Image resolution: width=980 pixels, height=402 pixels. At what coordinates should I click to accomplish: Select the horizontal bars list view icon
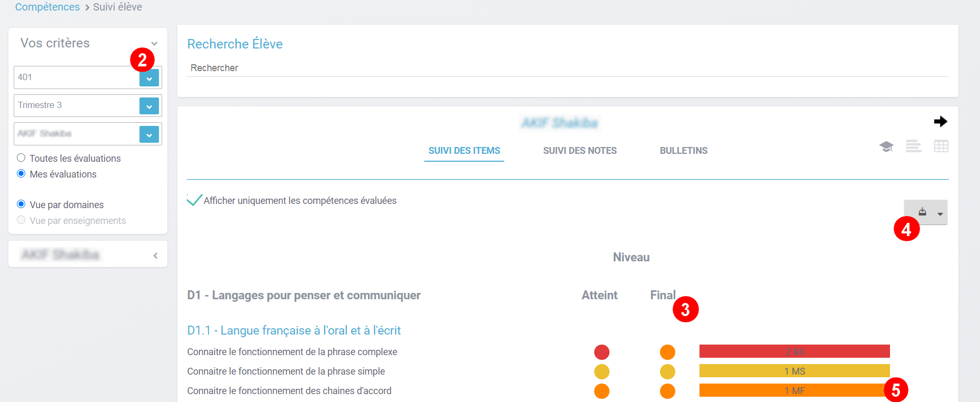coord(914,146)
